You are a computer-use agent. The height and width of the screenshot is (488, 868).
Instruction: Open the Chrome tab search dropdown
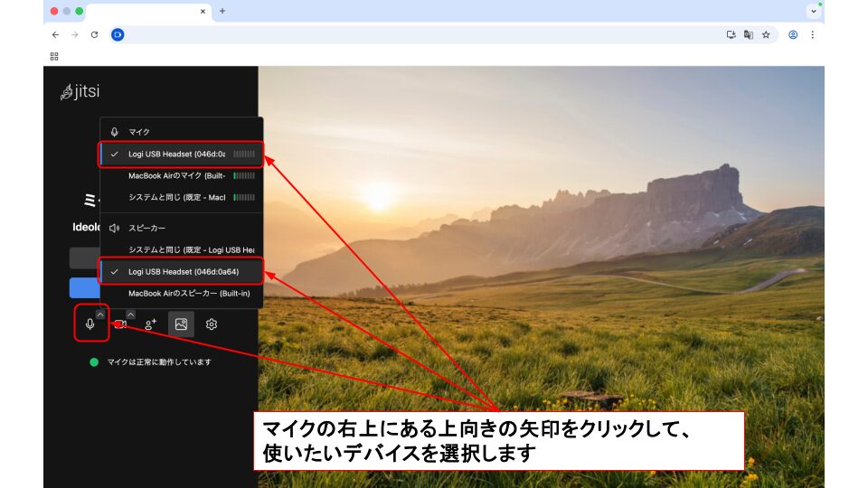point(812,12)
